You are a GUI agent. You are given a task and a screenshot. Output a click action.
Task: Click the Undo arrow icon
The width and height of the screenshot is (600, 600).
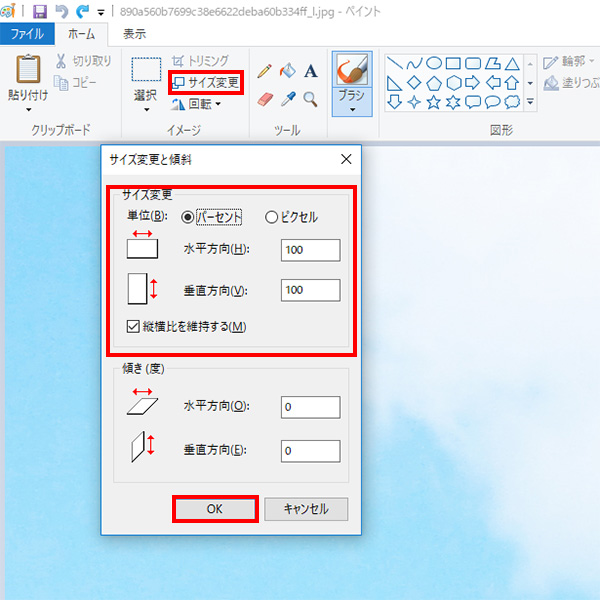coord(61,11)
